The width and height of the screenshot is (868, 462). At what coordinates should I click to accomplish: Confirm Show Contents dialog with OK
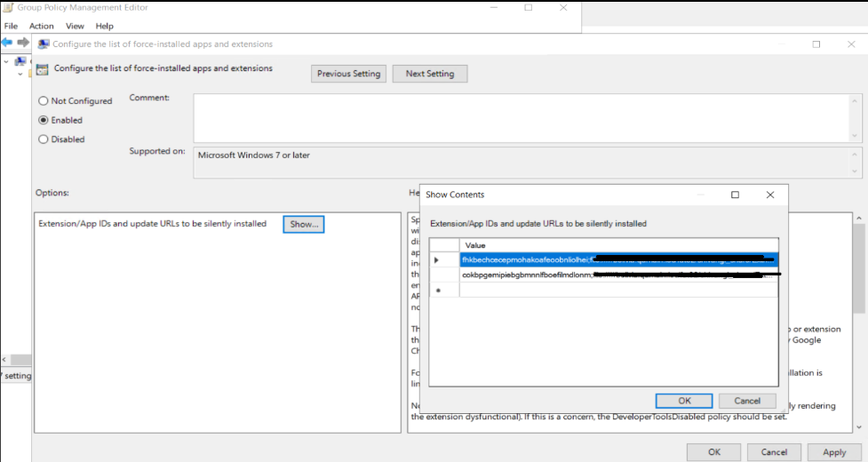[684, 401]
